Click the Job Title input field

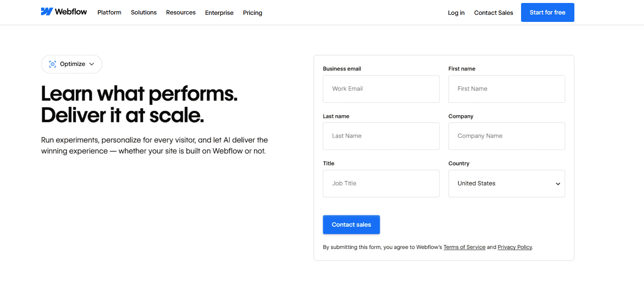(x=381, y=183)
